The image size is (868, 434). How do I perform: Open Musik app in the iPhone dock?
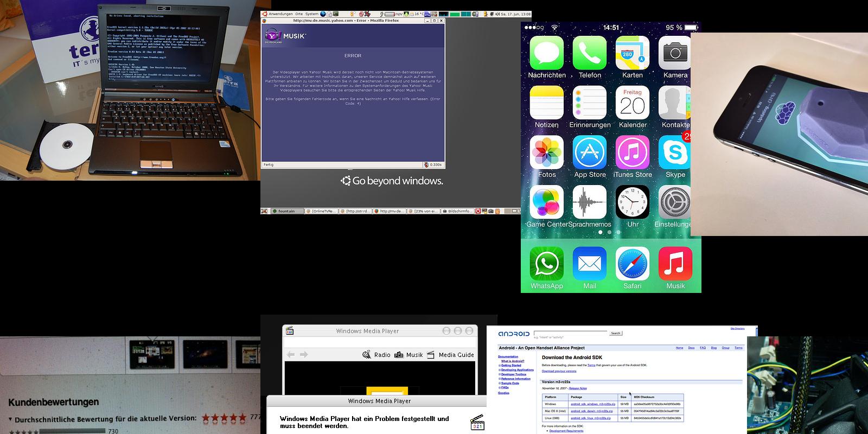point(675,264)
